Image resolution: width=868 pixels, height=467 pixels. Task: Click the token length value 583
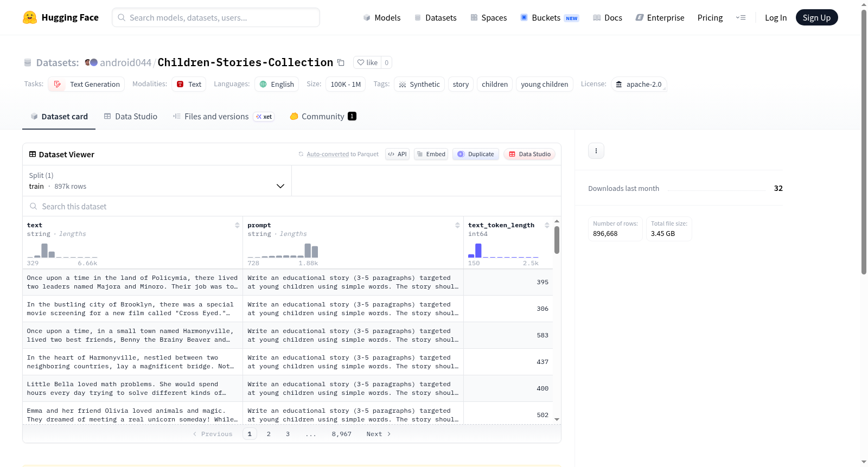tap(542, 335)
